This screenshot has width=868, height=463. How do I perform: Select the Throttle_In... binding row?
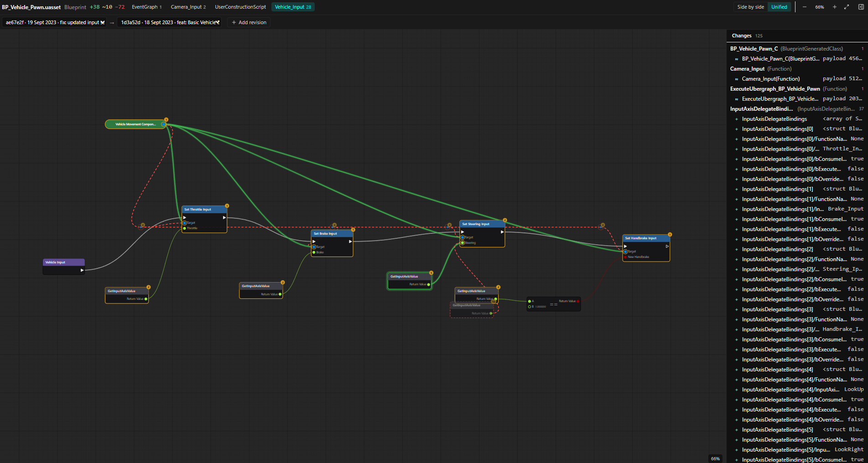click(x=797, y=149)
